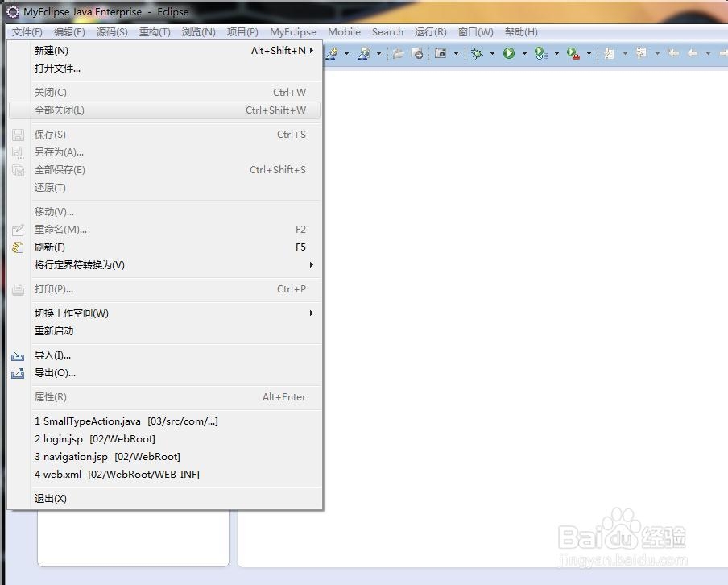Open the 编辑(E) menu
The width and height of the screenshot is (728, 585).
coord(69,32)
